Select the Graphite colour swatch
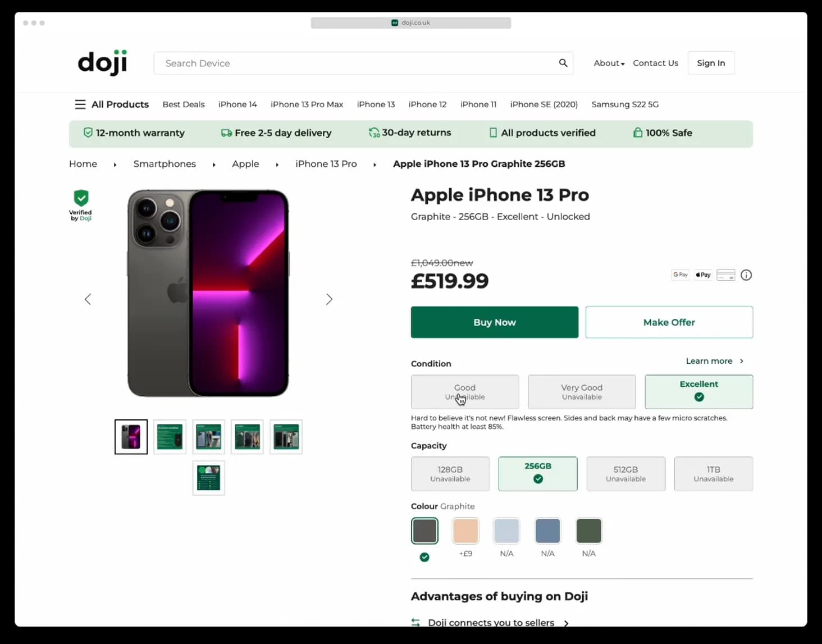The height and width of the screenshot is (644, 822). click(x=424, y=531)
